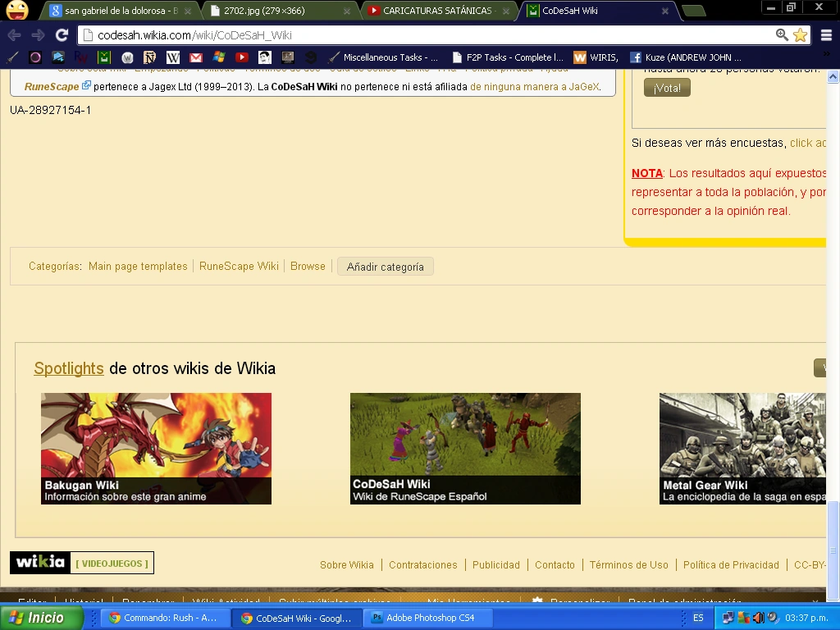Open the first sword bookmark icon
Screen dimensions: 840x630
pyautogui.click(x=13, y=57)
